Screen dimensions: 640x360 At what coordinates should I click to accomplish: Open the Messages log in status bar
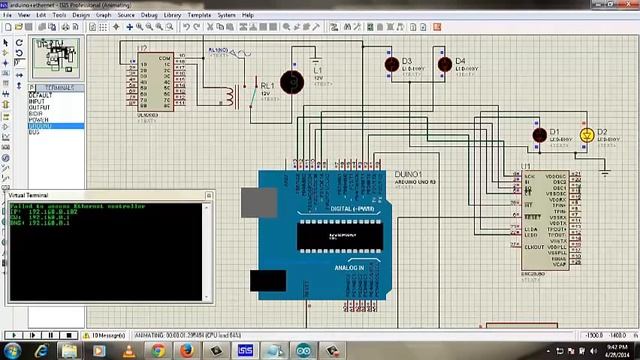point(104,335)
